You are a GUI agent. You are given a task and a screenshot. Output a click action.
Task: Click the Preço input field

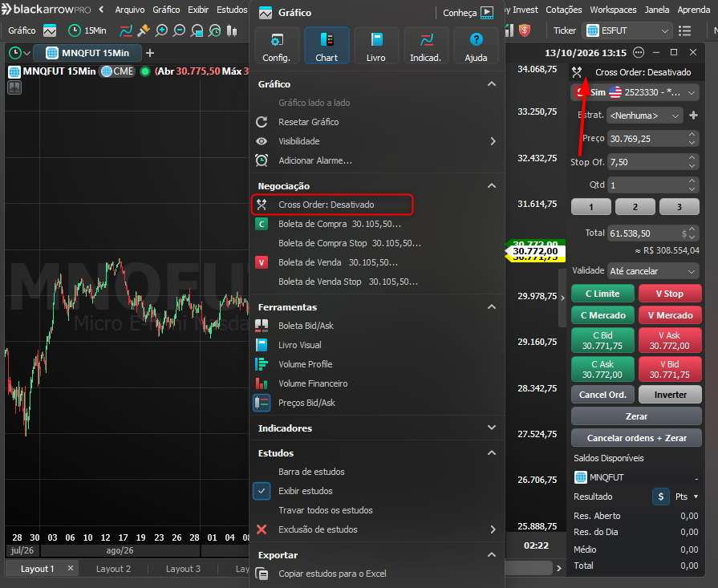tap(653, 139)
